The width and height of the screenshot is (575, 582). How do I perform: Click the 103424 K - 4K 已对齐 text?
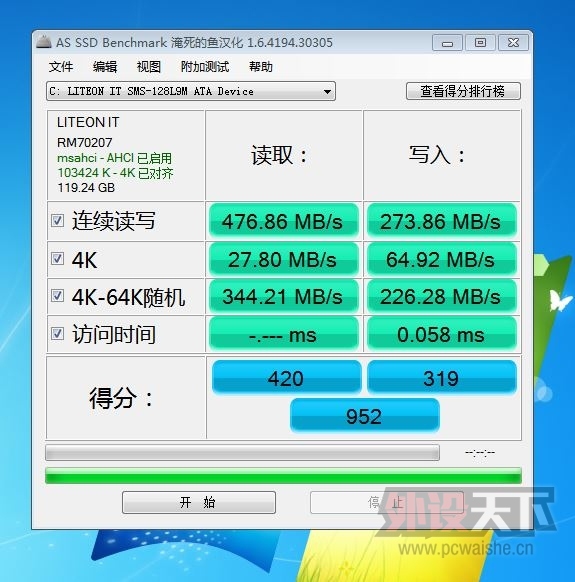tap(115, 173)
